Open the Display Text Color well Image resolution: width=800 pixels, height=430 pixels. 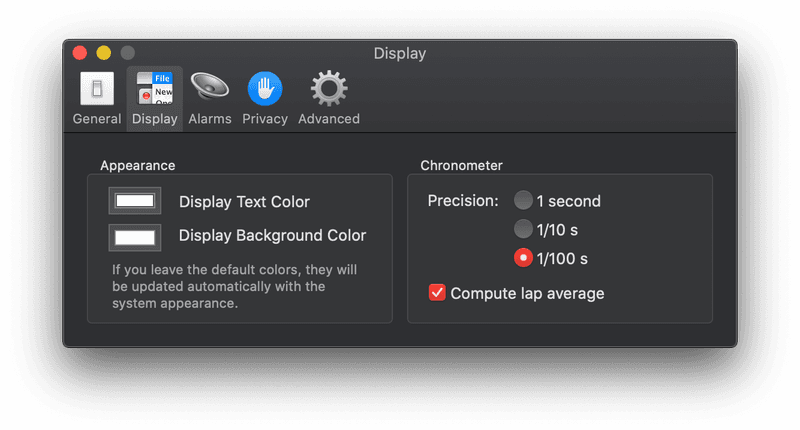tap(135, 201)
